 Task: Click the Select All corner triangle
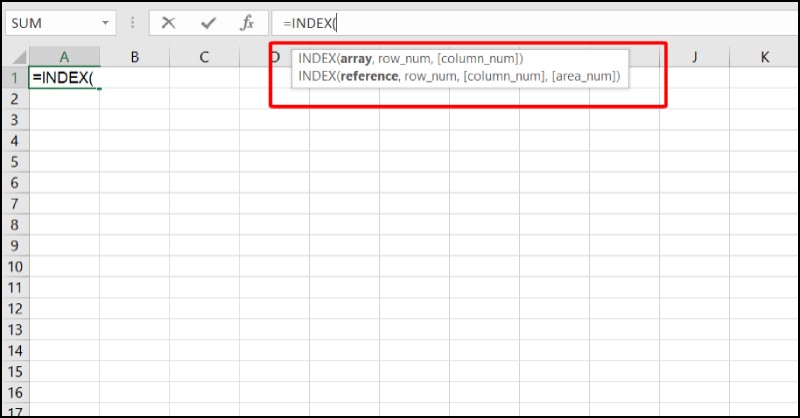[16, 58]
